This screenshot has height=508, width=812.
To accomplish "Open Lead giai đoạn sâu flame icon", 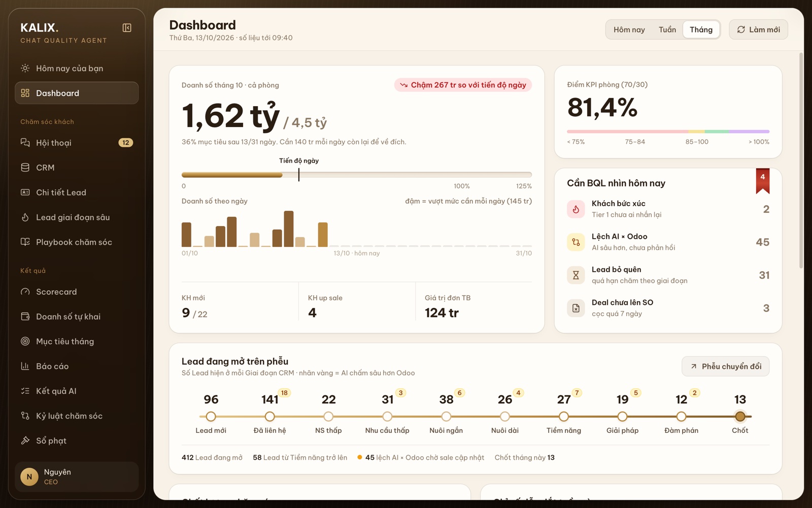I will [25, 217].
